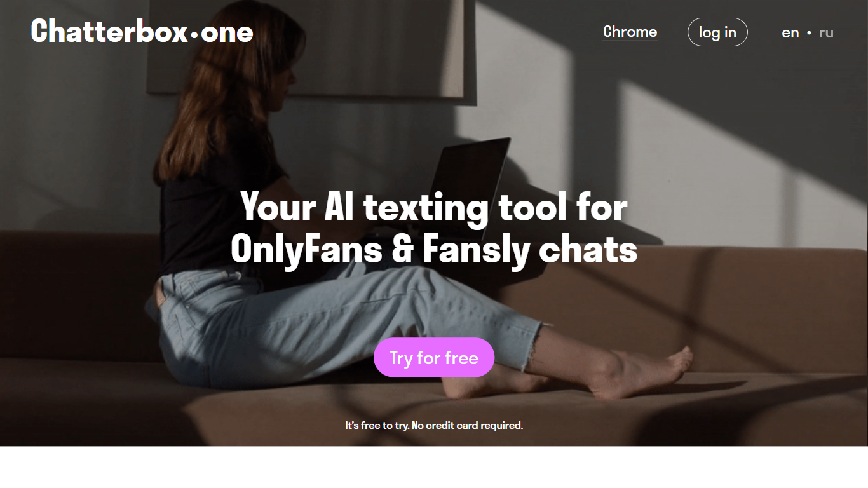
Task: Switch site language to ru
Action: 826,32
